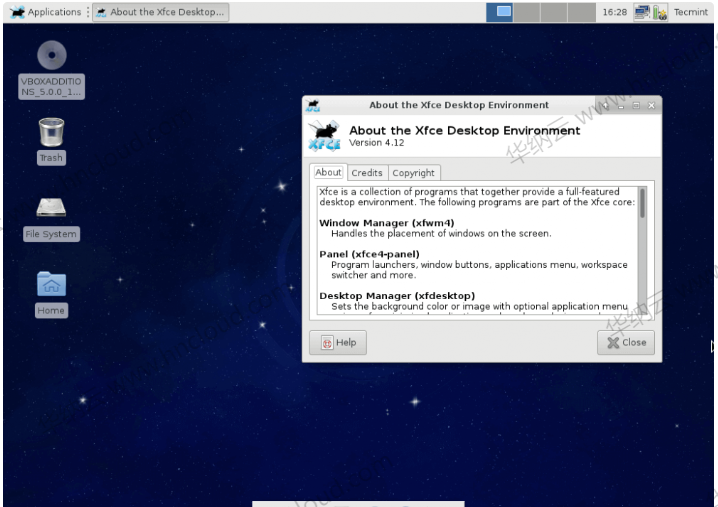718x507 pixels.
Task: Open the Applications menu
Action: point(45,12)
